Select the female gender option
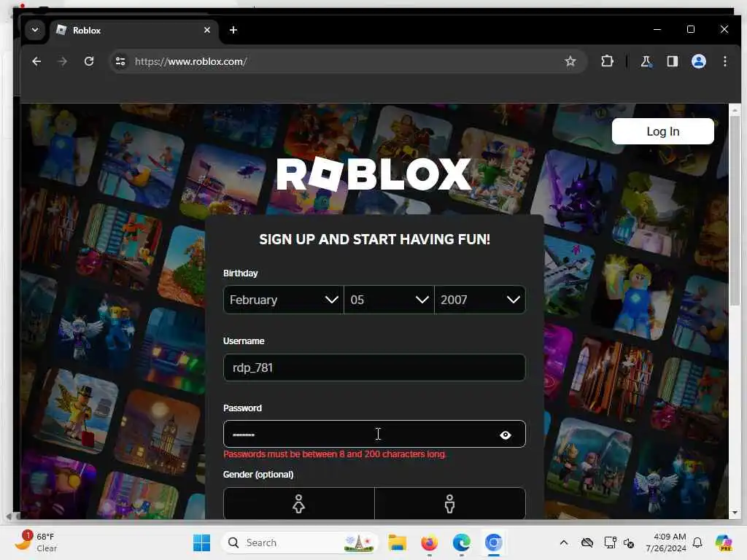 [298, 503]
